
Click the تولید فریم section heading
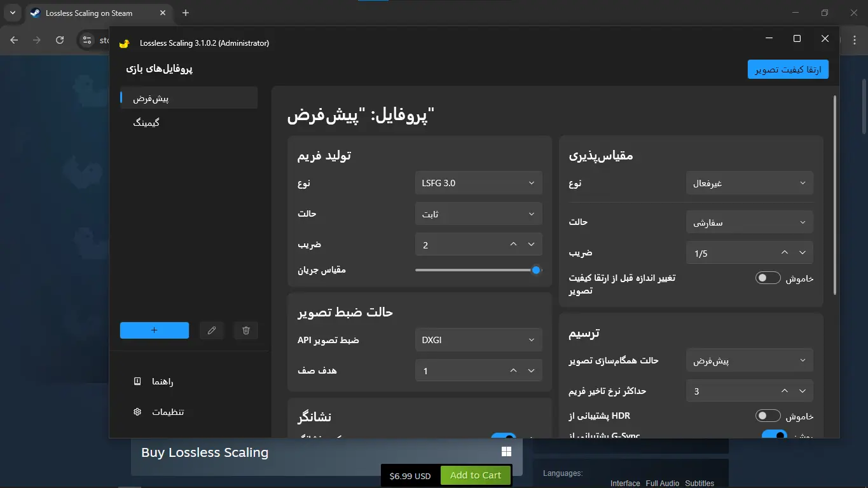tap(324, 155)
